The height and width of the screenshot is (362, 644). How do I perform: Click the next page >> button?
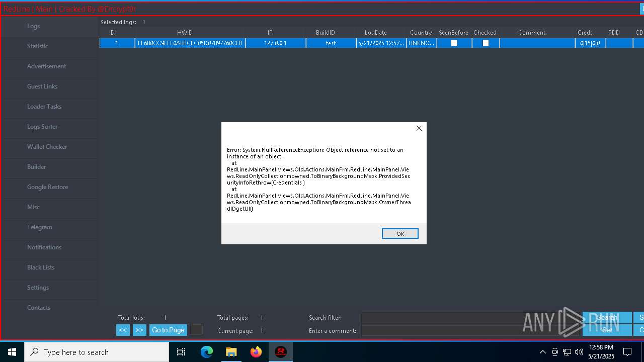point(139,330)
